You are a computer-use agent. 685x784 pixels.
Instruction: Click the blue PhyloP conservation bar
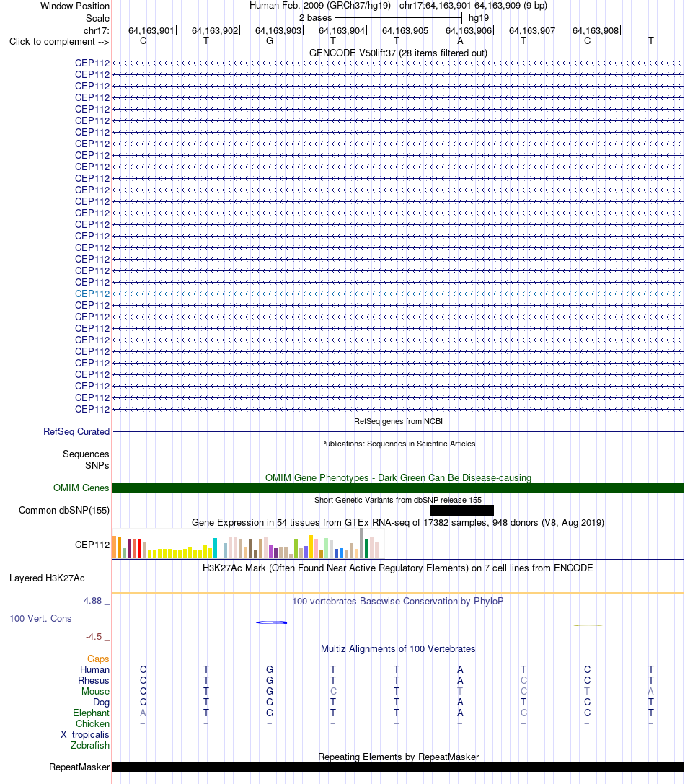coord(272,622)
